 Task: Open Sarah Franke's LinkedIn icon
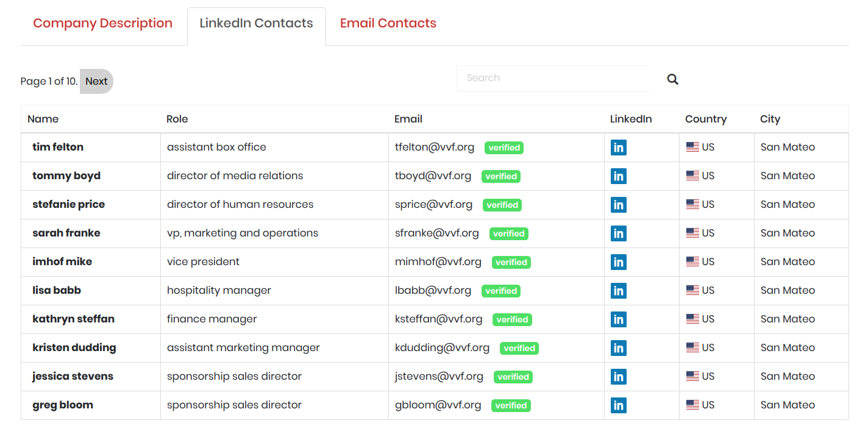tap(618, 233)
